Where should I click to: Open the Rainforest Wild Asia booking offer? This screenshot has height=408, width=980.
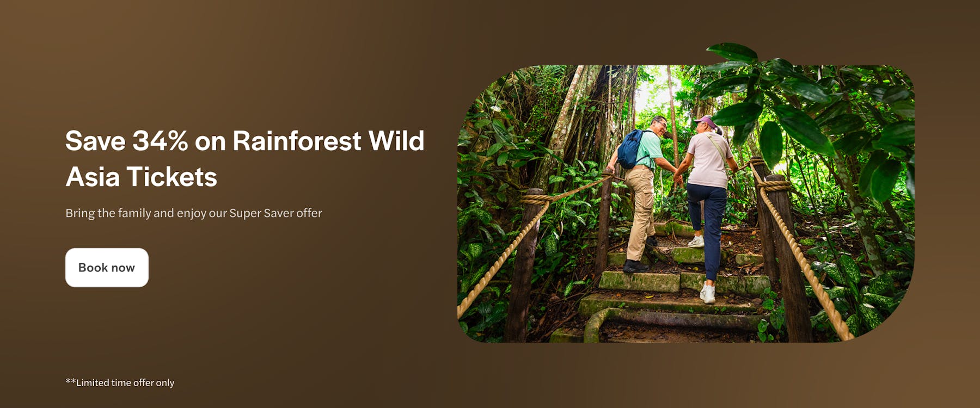pyautogui.click(x=106, y=267)
